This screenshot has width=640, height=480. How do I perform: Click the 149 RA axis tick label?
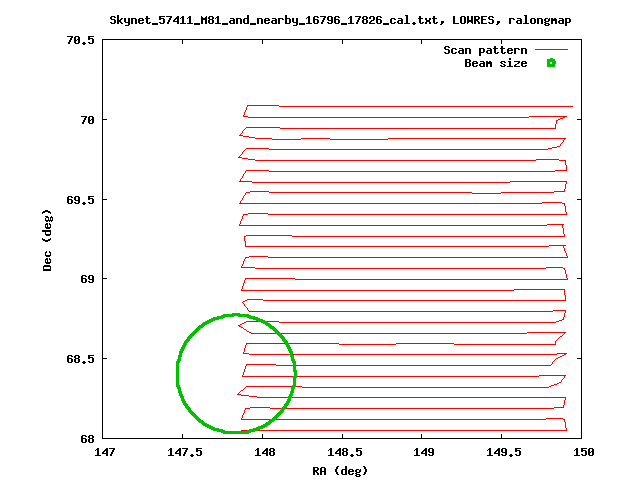(424, 452)
